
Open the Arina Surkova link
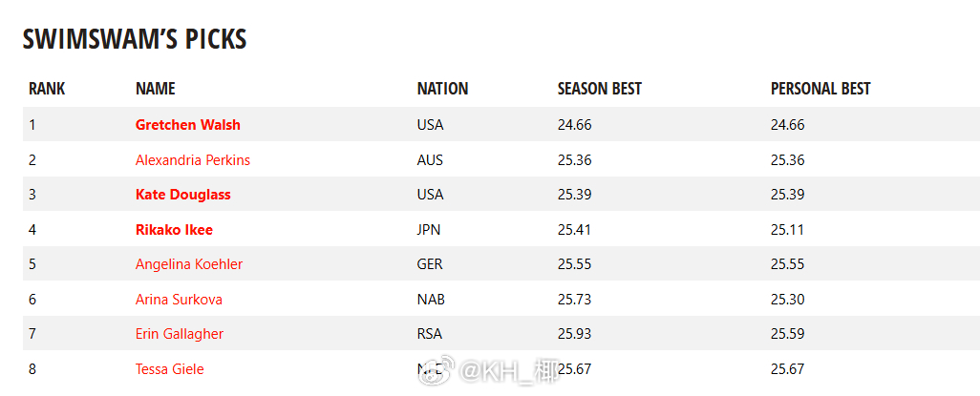pyautogui.click(x=179, y=300)
